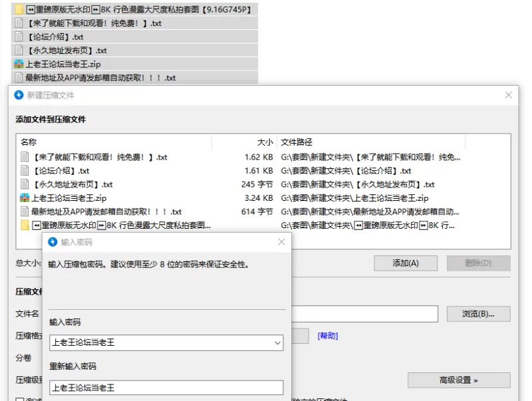532x401 pixels.
Task: Click the yellow folder icon in the Explorer list
Action: 19,9
